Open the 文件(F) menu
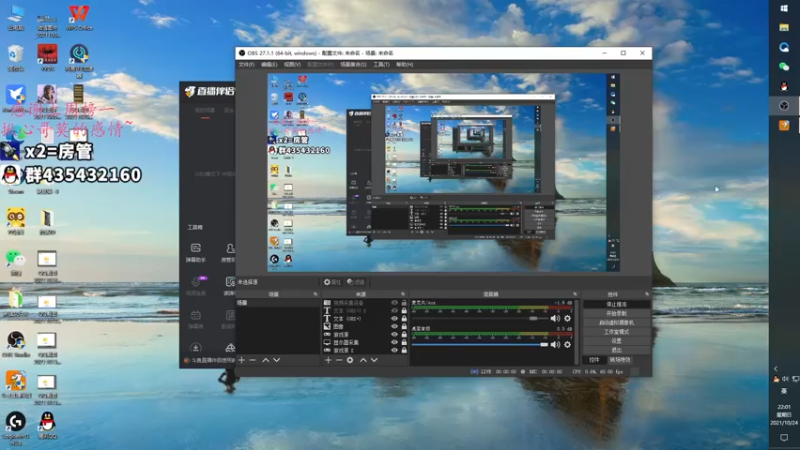Image resolution: width=800 pixels, height=450 pixels. coord(246,65)
